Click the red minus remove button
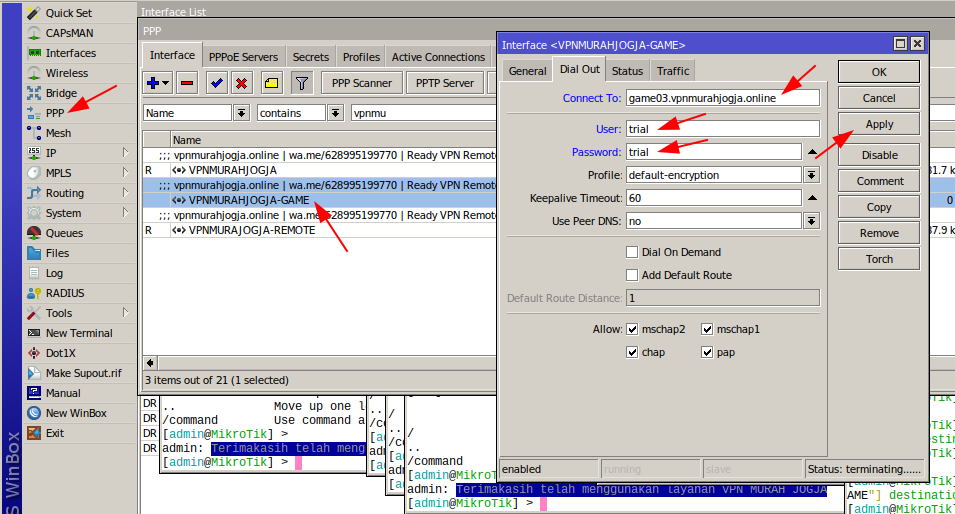 [x=188, y=83]
